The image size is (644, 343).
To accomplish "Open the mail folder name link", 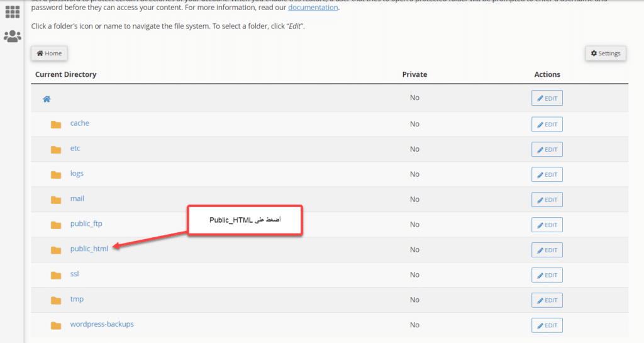I will pos(77,199).
